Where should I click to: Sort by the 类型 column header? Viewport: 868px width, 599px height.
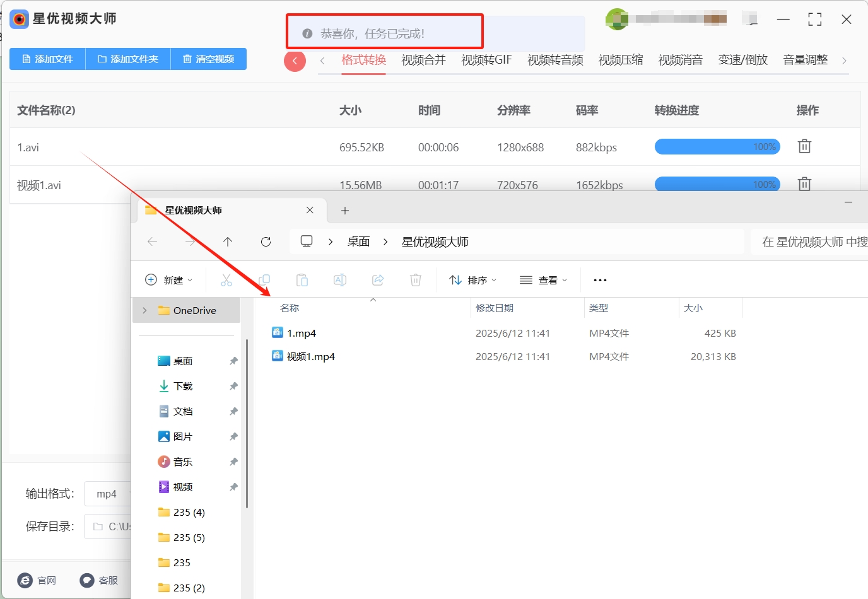(x=599, y=308)
